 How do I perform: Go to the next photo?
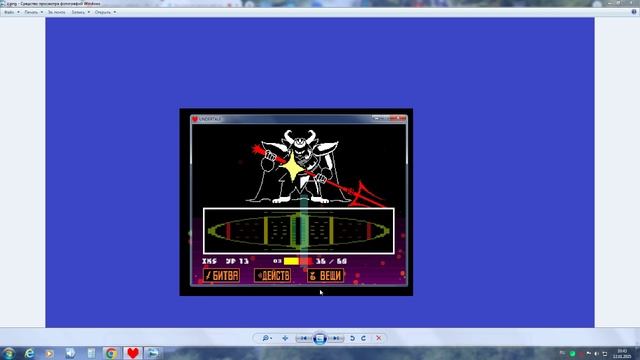coord(336,338)
